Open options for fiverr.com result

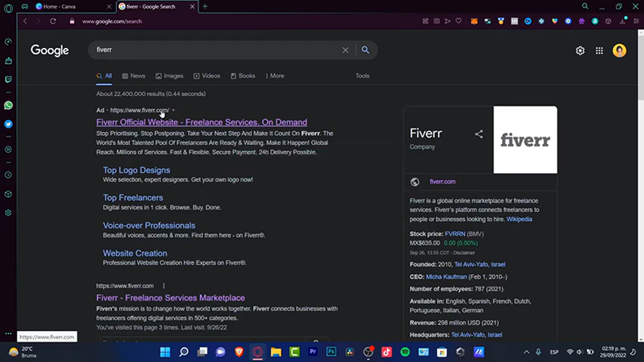[x=164, y=286]
